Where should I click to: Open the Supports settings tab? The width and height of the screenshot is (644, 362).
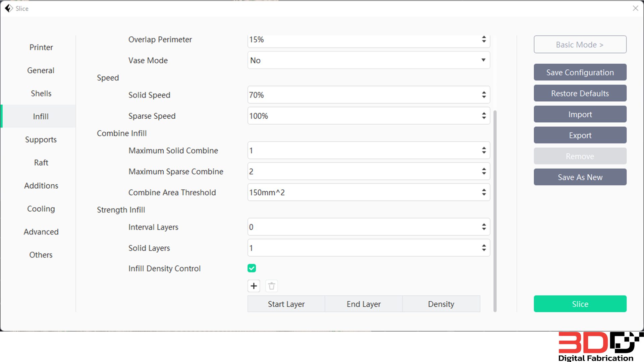click(41, 139)
